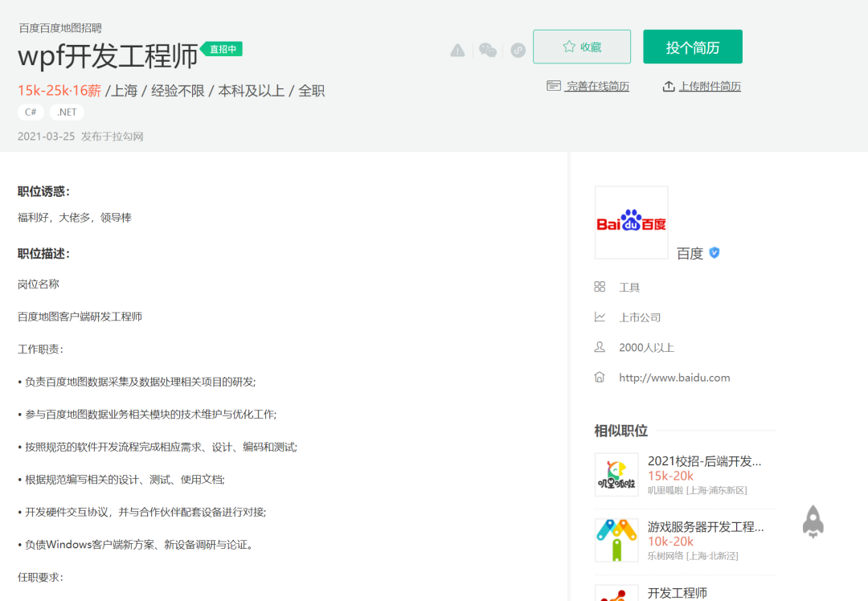
Task: Open the 游戏服务器开发工程 similar job
Action: pos(706,527)
